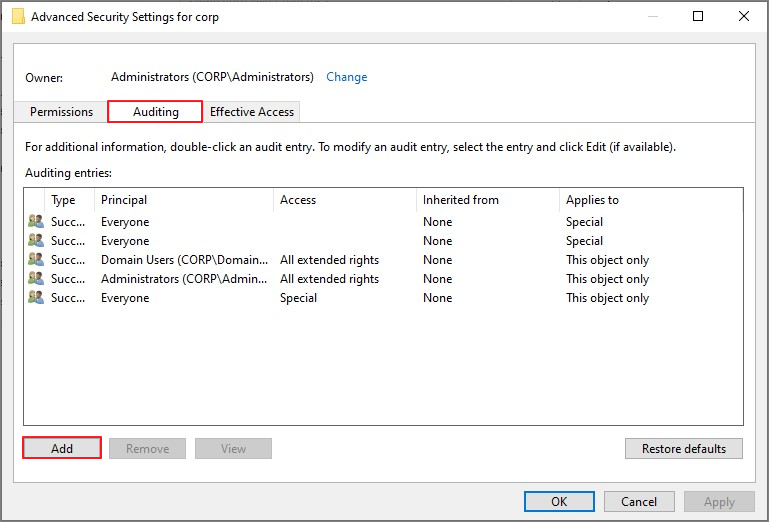
Task: Click the Change owner link
Action: click(x=346, y=77)
